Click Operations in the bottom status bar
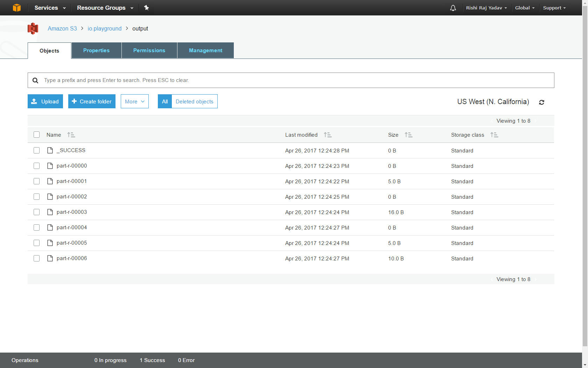588x368 pixels. pos(25,360)
